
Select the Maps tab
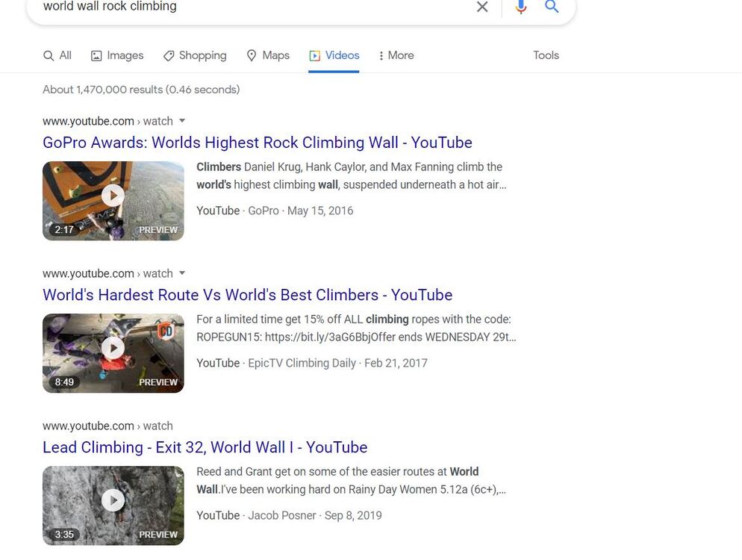coord(268,55)
